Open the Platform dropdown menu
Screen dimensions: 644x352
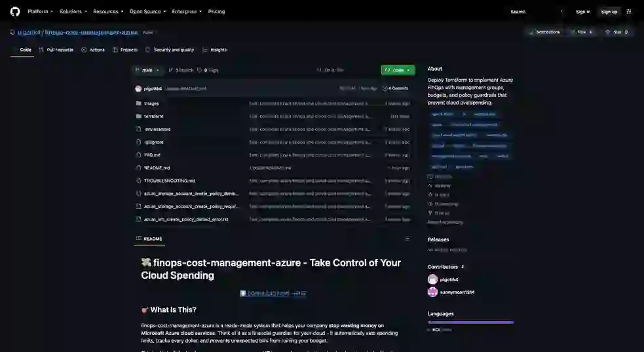[x=40, y=12]
